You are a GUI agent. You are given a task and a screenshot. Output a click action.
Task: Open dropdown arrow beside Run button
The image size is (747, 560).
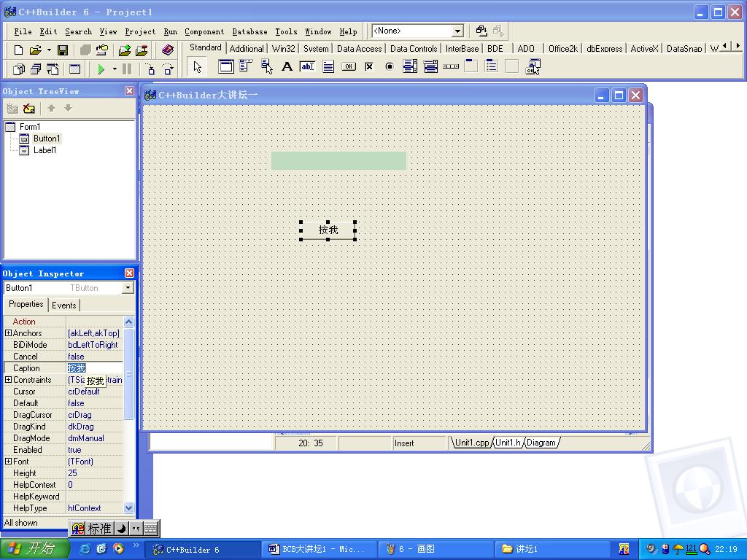[115, 69]
